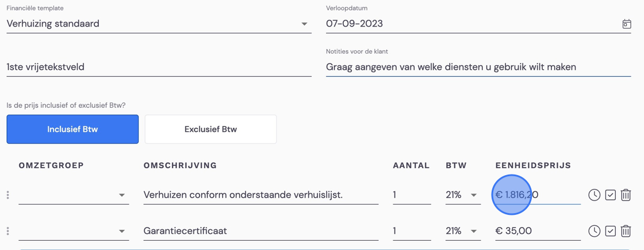The width and height of the screenshot is (644, 250).
Task: Click the Notities voor de klant field
Action: click(x=478, y=67)
